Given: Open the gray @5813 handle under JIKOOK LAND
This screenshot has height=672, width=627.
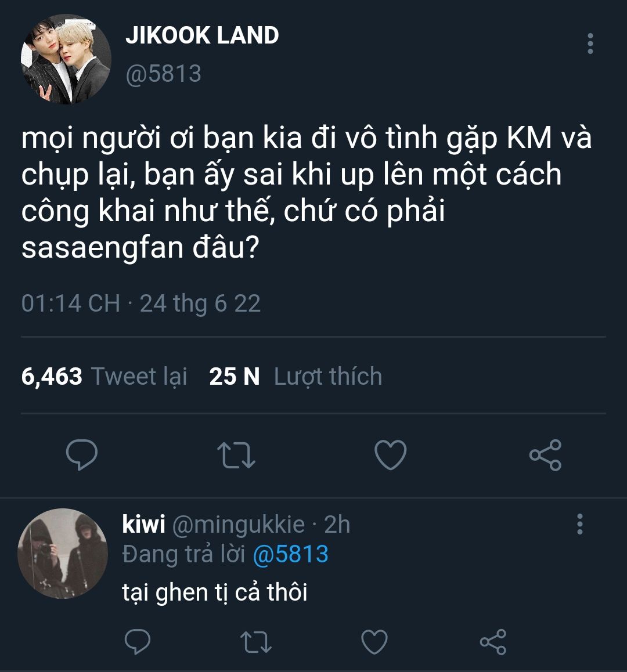Looking at the screenshot, I should (163, 74).
